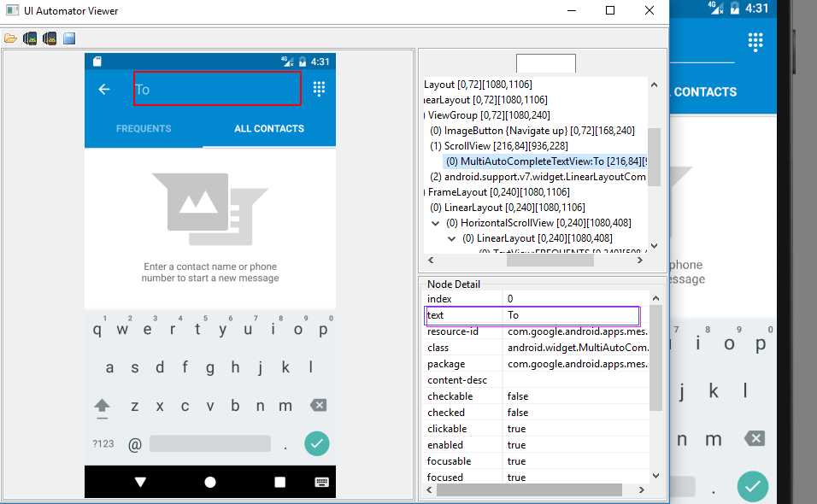The image size is (817, 504).
Task: Tap the shift key on the preview keyboard
Action: point(103,407)
